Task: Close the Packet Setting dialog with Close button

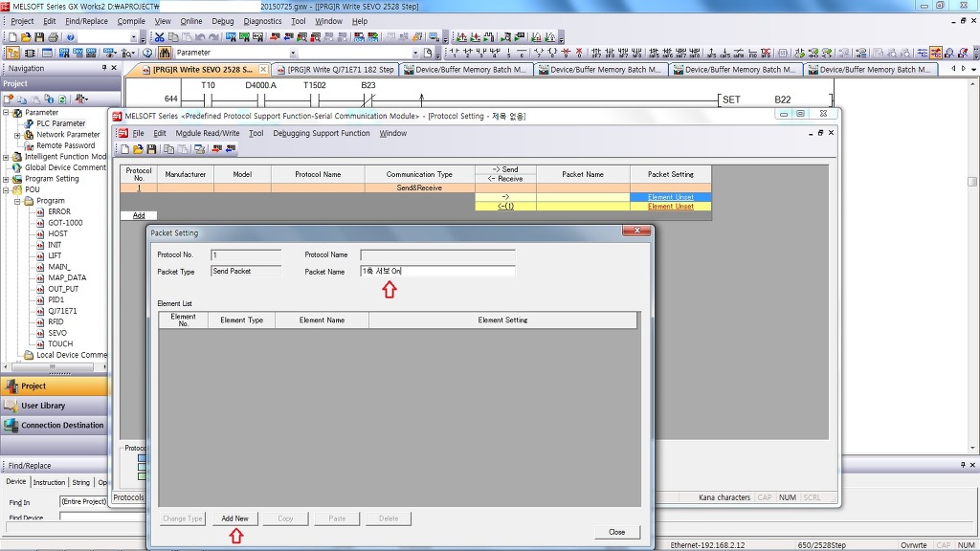Action: 616,532
